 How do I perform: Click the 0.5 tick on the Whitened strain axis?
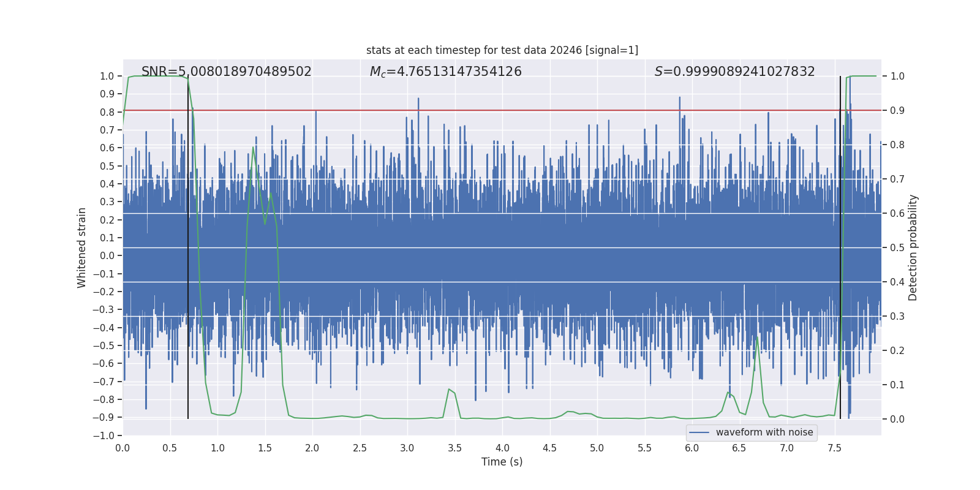point(107,166)
